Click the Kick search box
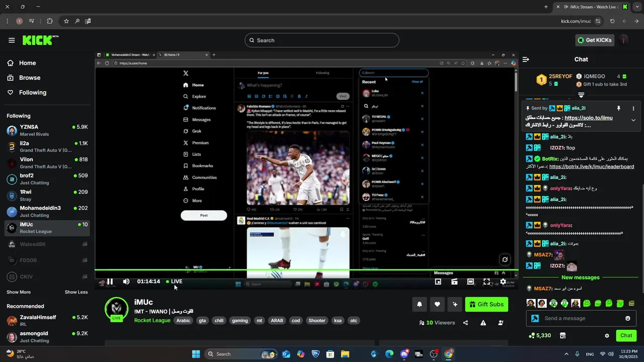This screenshot has height=362, width=644. tap(322, 40)
